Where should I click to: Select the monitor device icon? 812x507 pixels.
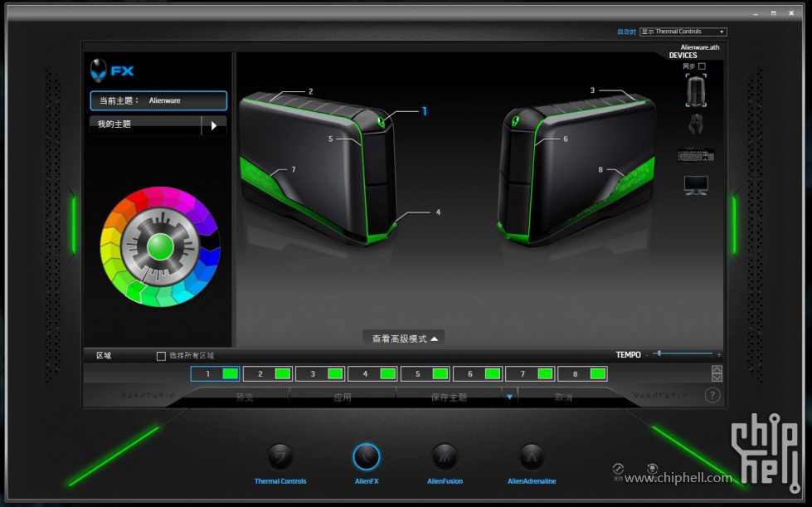pyautogui.click(x=696, y=185)
